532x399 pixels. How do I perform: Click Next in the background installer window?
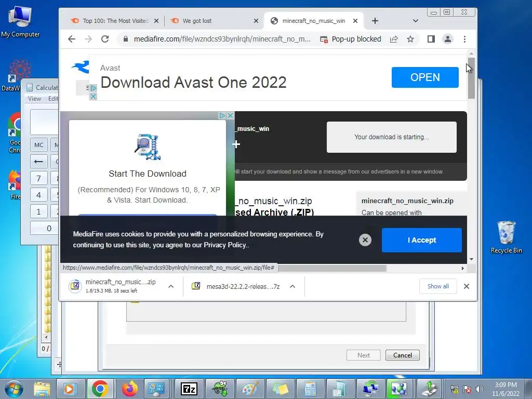[363, 355]
